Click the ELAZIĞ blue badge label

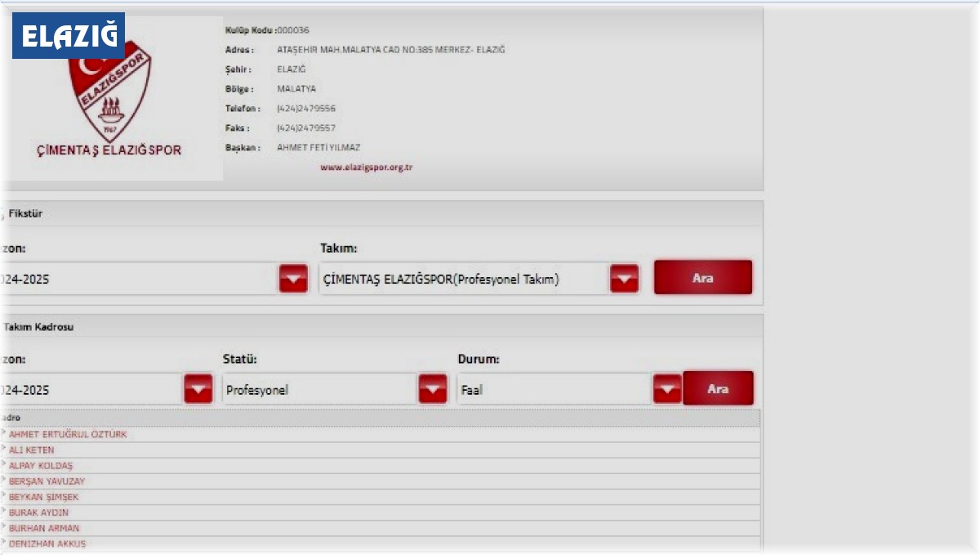[69, 35]
